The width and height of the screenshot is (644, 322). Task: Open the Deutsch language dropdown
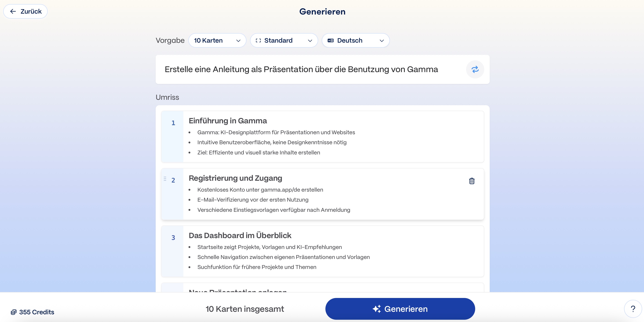coord(356,40)
